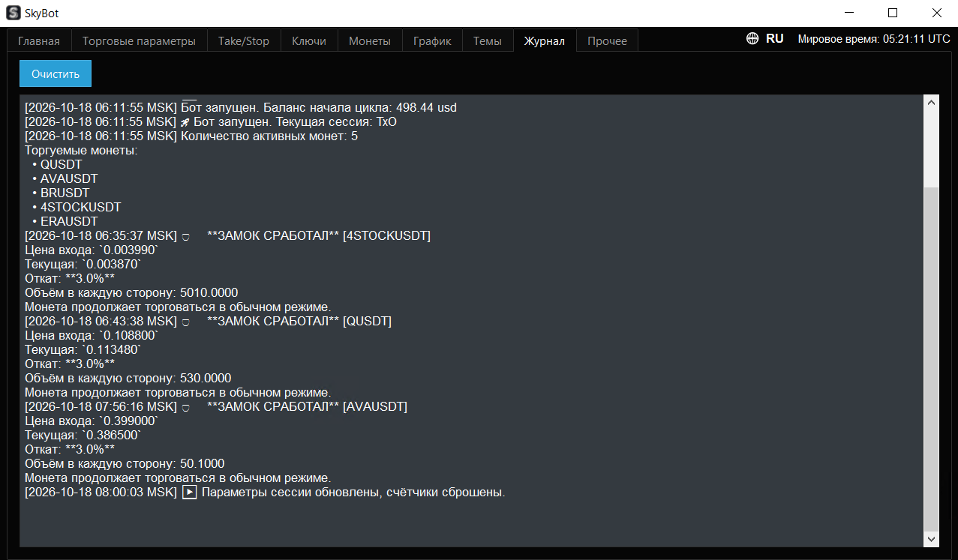Click volume line 'Объём в каждую сторону: 5010.0000'

[131, 293]
